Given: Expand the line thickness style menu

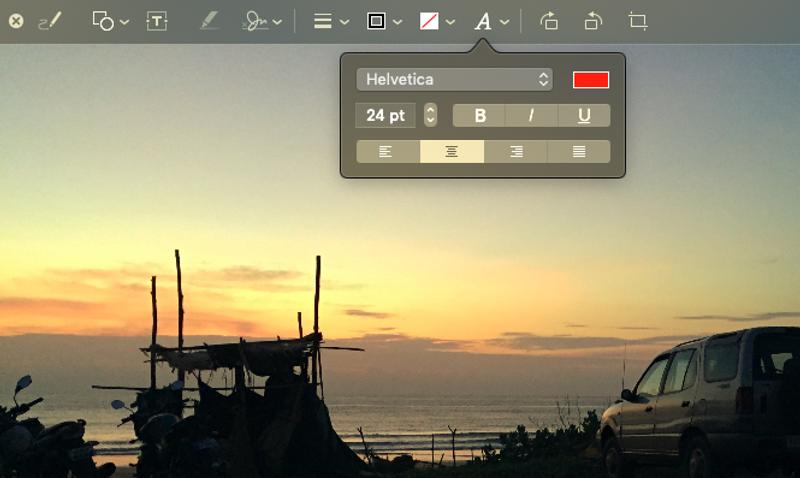Looking at the screenshot, I should 331,21.
